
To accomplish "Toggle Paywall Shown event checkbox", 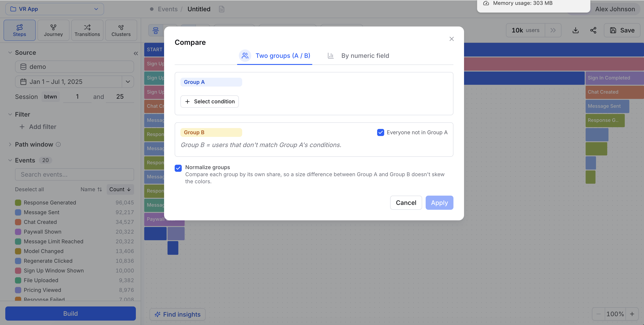I will tap(18, 232).
